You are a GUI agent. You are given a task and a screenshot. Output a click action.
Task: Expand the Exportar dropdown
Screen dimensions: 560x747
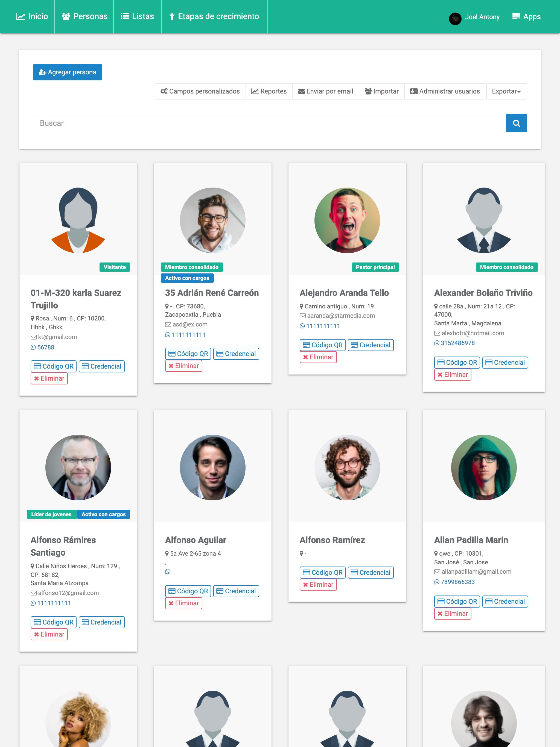pos(506,91)
